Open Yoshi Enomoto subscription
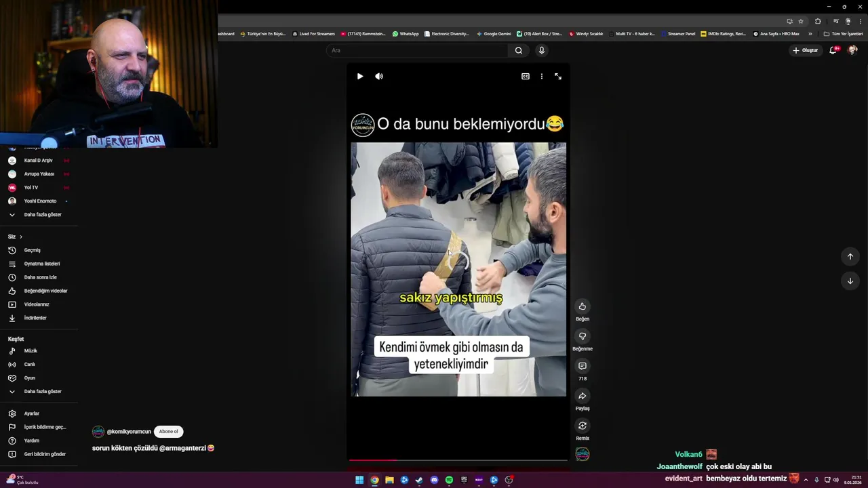Viewport: 868px width, 488px height. (x=39, y=201)
